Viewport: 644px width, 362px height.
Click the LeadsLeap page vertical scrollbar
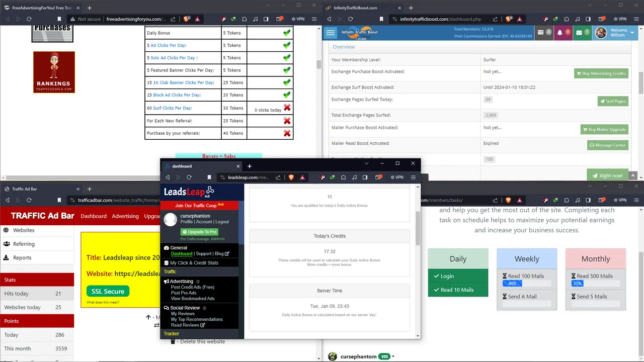(418, 229)
